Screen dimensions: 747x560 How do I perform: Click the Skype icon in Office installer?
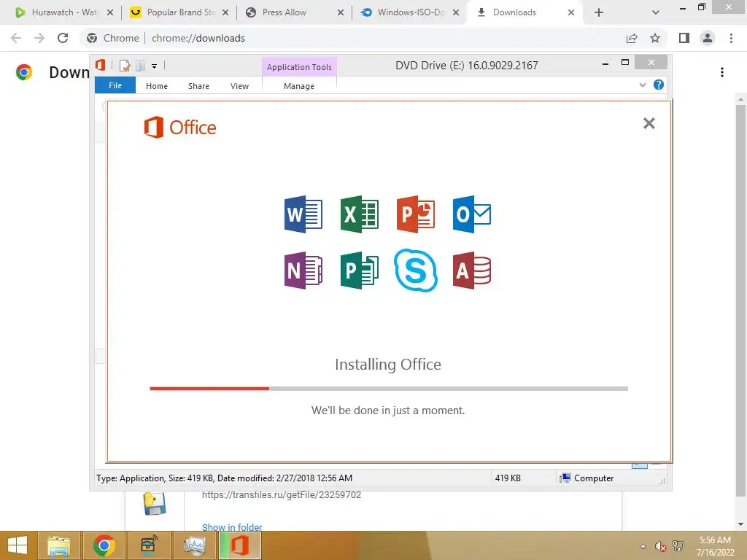(415, 270)
